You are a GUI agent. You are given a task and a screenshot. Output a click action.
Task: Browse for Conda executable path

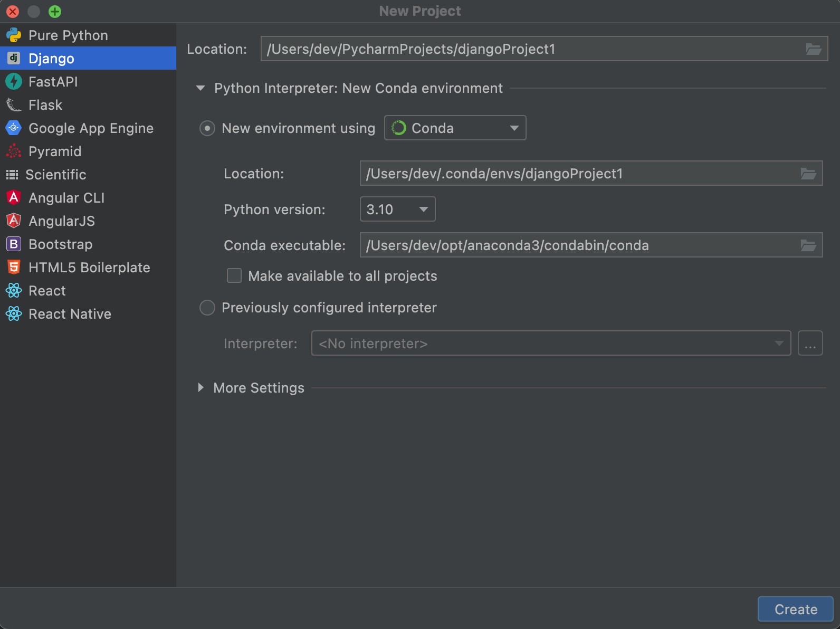[x=808, y=245]
